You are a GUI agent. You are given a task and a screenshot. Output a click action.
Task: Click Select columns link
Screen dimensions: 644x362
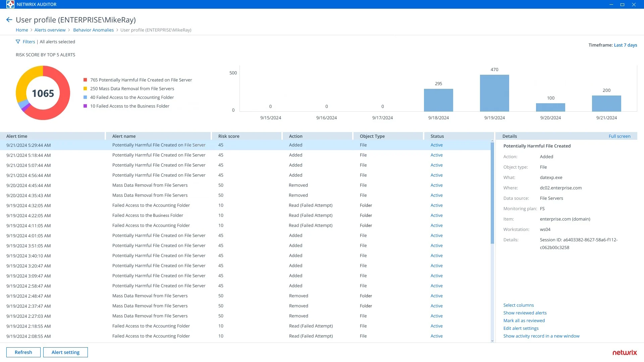click(518, 305)
